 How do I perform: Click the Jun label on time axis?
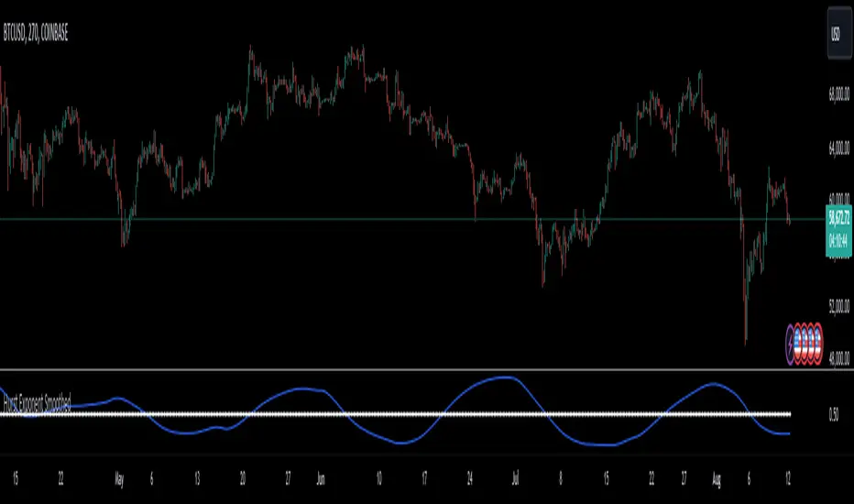coord(321,479)
